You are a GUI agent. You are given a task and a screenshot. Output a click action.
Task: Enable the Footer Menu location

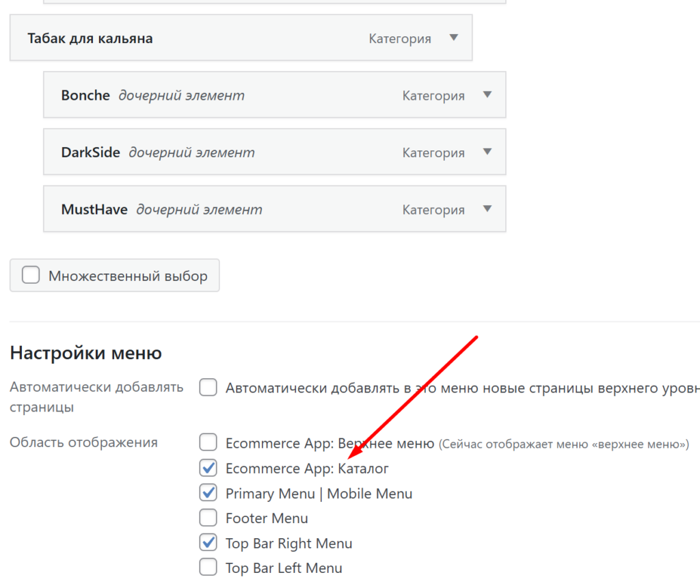208,518
